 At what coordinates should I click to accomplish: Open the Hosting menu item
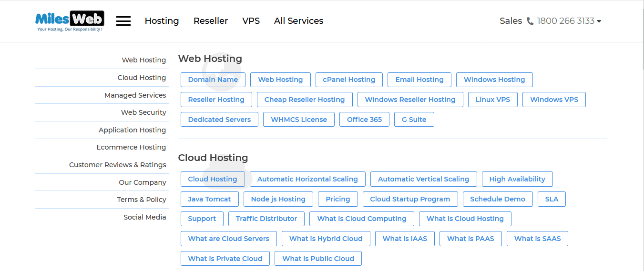[162, 21]
